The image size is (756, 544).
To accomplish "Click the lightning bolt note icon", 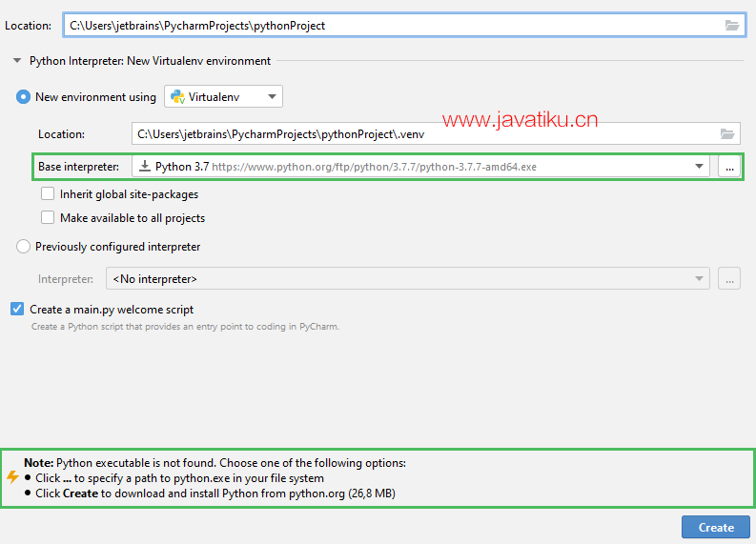I will click(12, 477).
